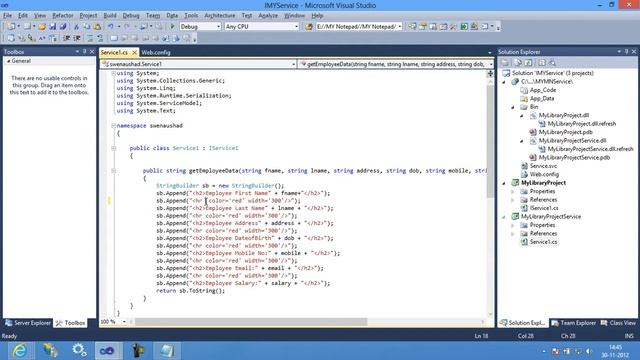Image resolution: width=640 pixels, height=360 pixels.
Task: Undo the last edit with the Undo icon
Action: pyautogui.click(x=111, y=27)
